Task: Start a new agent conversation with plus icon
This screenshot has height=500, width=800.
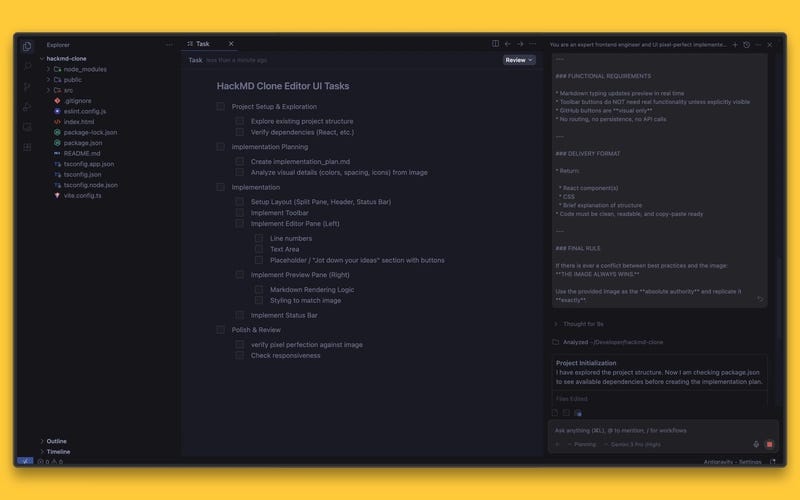Action: point(735,45)
